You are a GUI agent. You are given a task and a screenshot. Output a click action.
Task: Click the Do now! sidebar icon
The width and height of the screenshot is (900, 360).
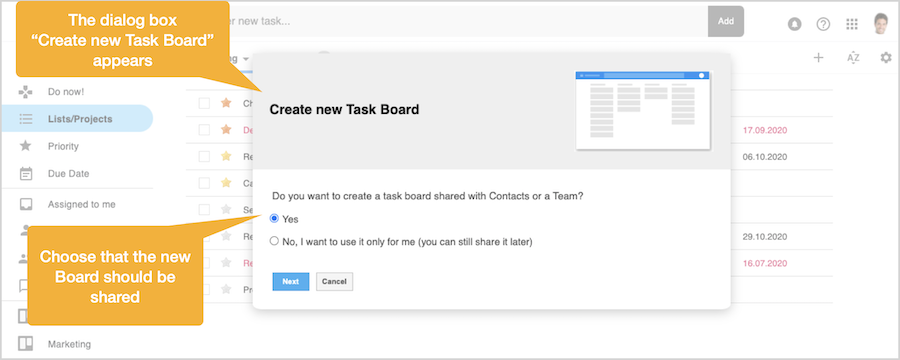tap(26, 92)
